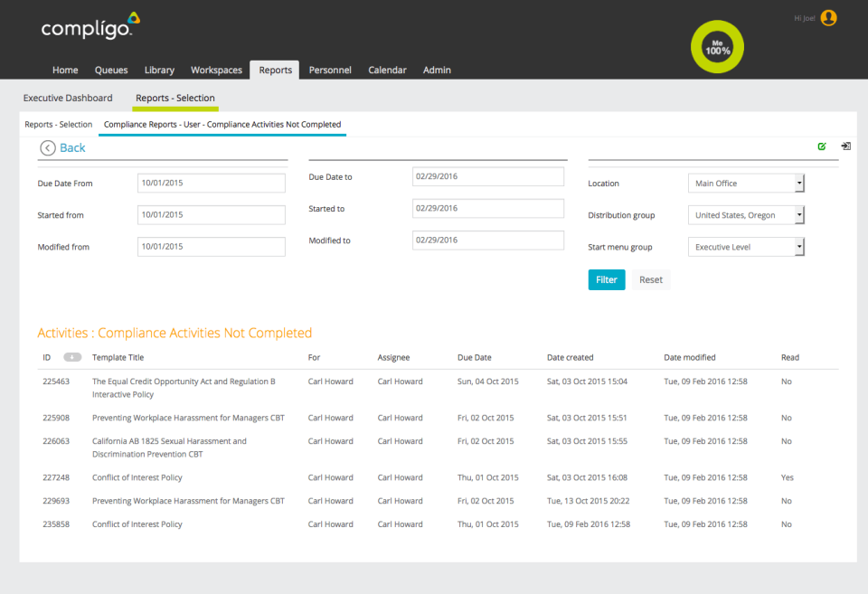This screenshot has width=868, height=594.
Task: Click the Back arrow circle icon
Action: coord(48,147)
